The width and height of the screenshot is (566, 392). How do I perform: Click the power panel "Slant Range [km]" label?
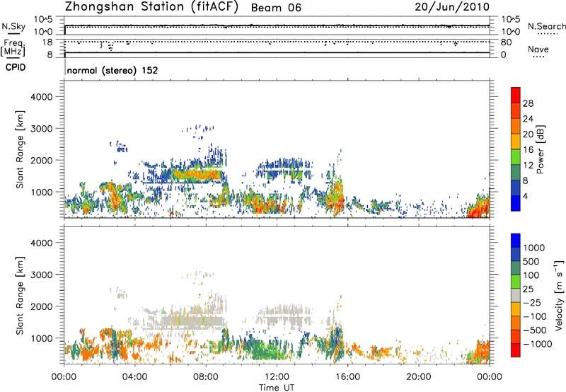click(x=20, y=149)
